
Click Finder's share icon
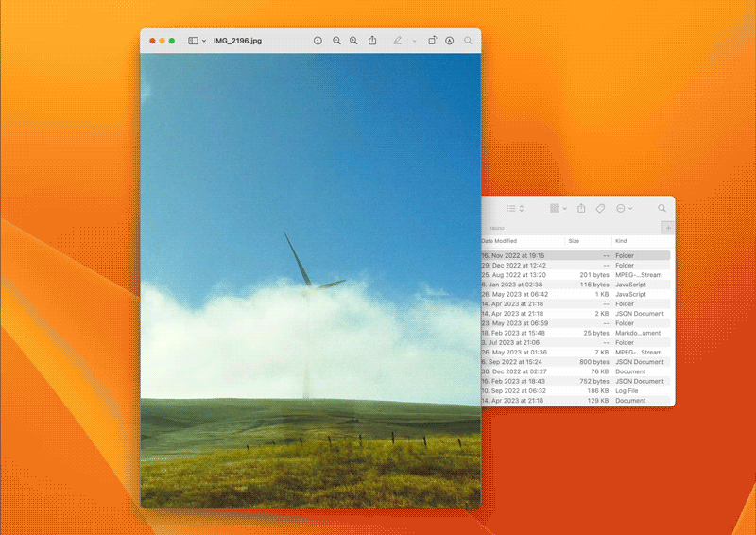581,208
